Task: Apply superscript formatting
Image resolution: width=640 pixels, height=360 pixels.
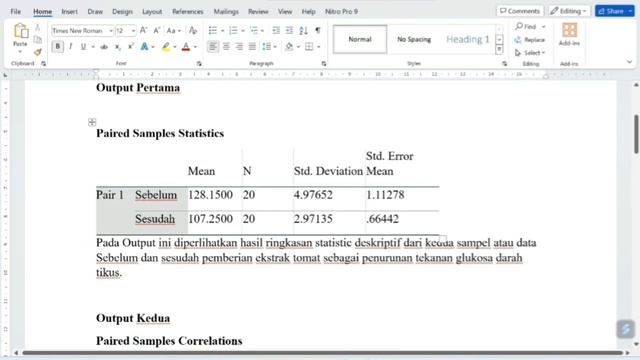Action: click(x=131, y=47)
